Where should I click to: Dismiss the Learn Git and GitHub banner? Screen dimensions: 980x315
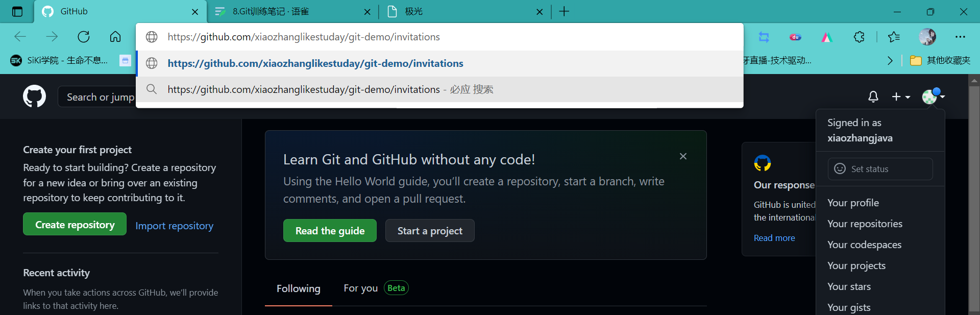(683, 156)
